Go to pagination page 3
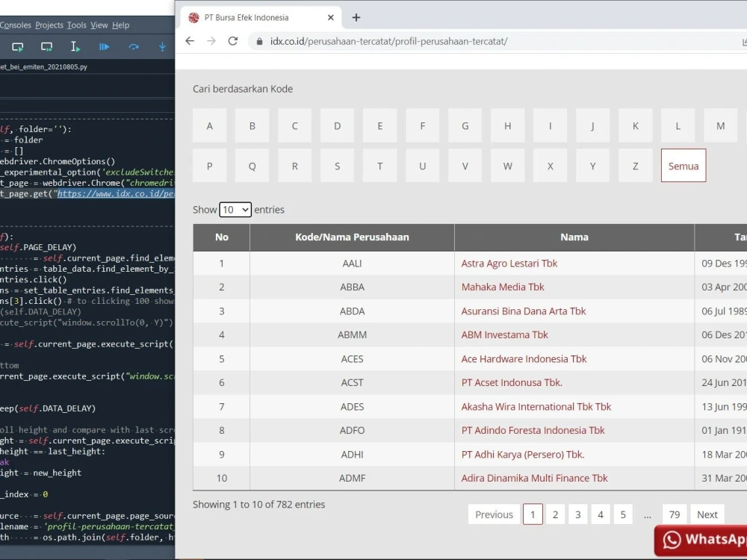This screenshot has width=747, height=560. click(578, 514)
